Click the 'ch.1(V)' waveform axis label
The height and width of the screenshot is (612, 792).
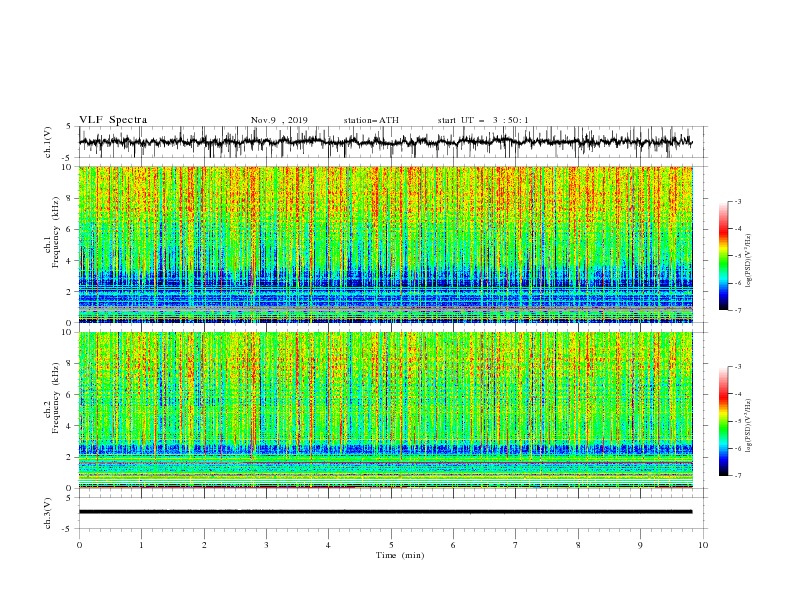pyautogui.click(x=47, y=142)
